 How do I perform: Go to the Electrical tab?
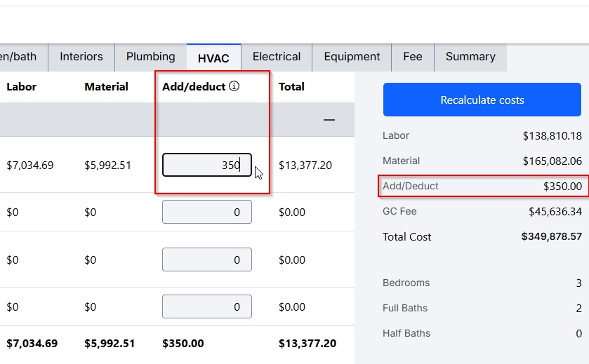click(x=277, y=57)
